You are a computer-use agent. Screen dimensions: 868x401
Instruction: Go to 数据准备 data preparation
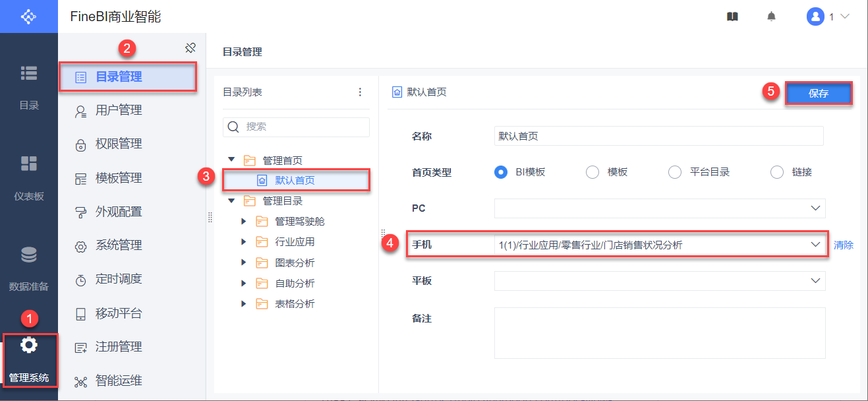point(29,266)
